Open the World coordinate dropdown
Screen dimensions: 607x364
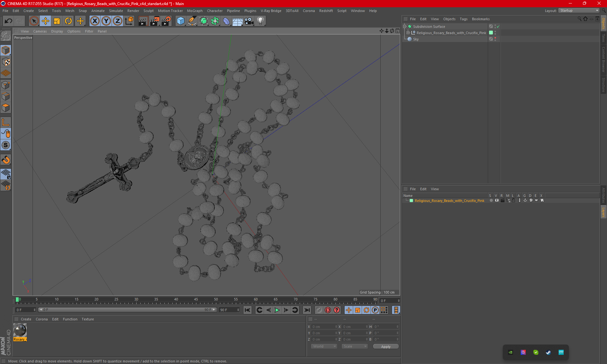pos(324,346)
